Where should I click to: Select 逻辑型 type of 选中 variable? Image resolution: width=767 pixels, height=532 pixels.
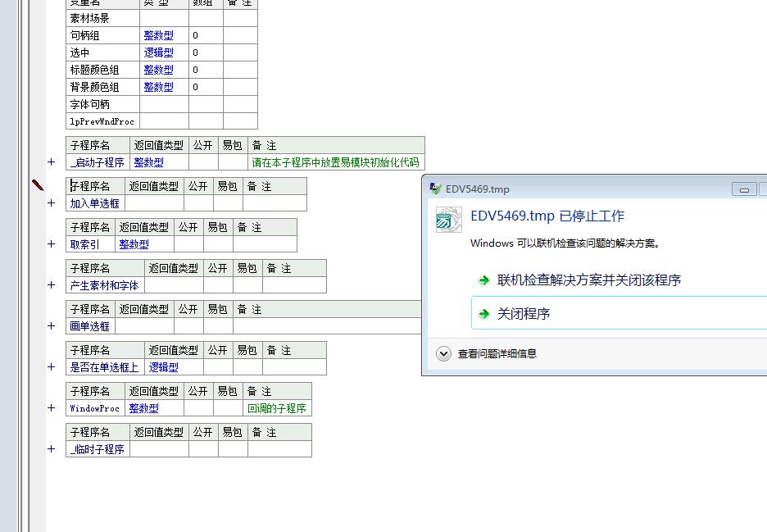click(158, 52)
